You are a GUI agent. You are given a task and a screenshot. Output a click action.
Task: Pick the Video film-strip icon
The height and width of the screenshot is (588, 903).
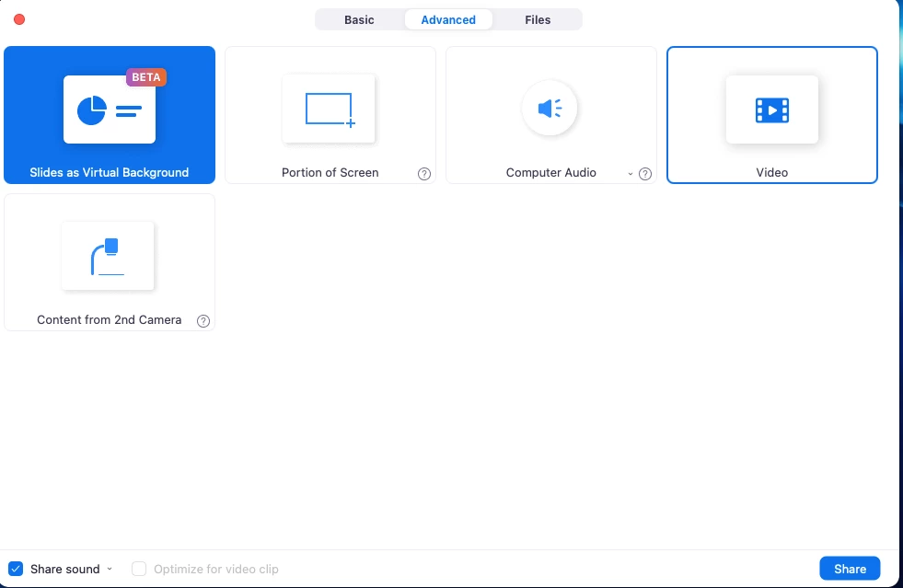tap(771, 110)
